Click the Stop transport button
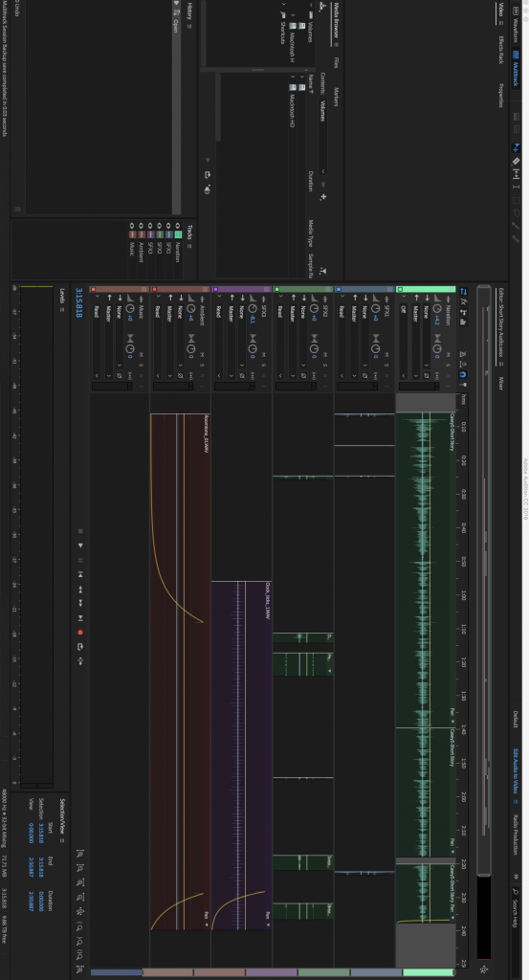The image size is (529, 980). [80, 531]
